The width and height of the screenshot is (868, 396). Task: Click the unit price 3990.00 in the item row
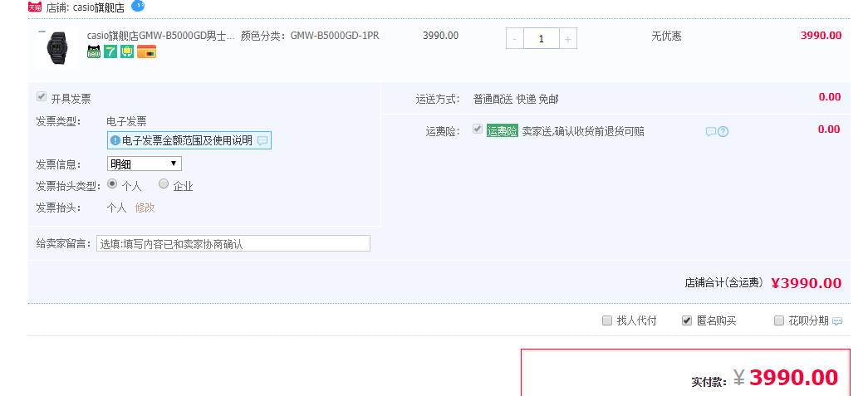coord(440,36)
